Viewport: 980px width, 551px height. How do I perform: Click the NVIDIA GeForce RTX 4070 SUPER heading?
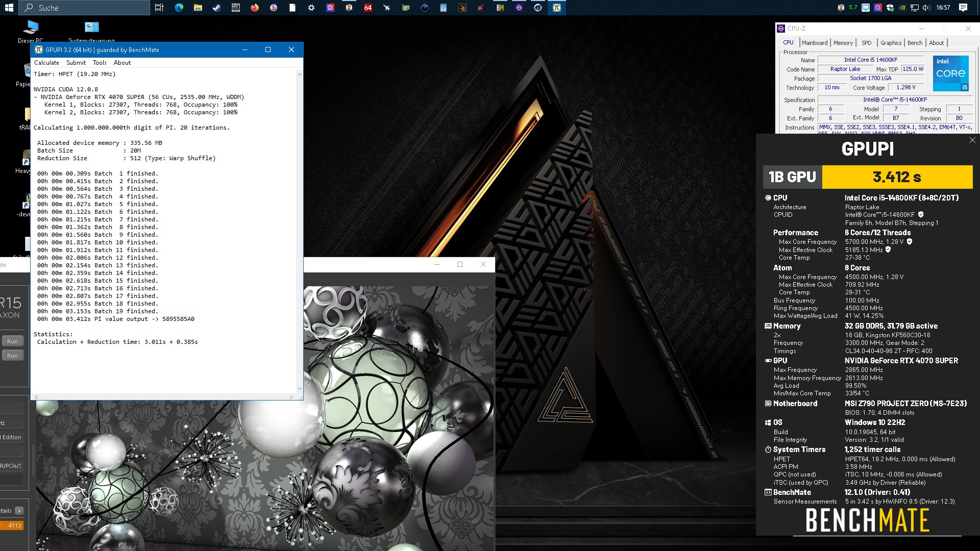click(901, 361)
